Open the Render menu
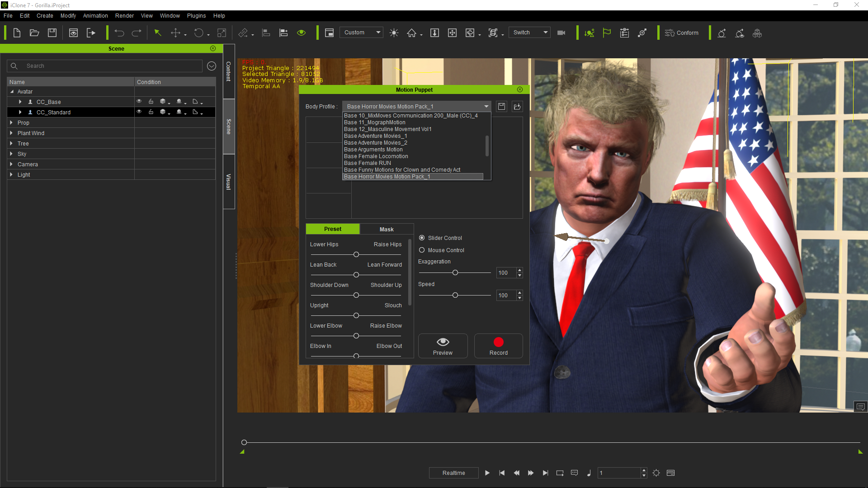Screen dimensions: 868x488 (x=124, y=16)
